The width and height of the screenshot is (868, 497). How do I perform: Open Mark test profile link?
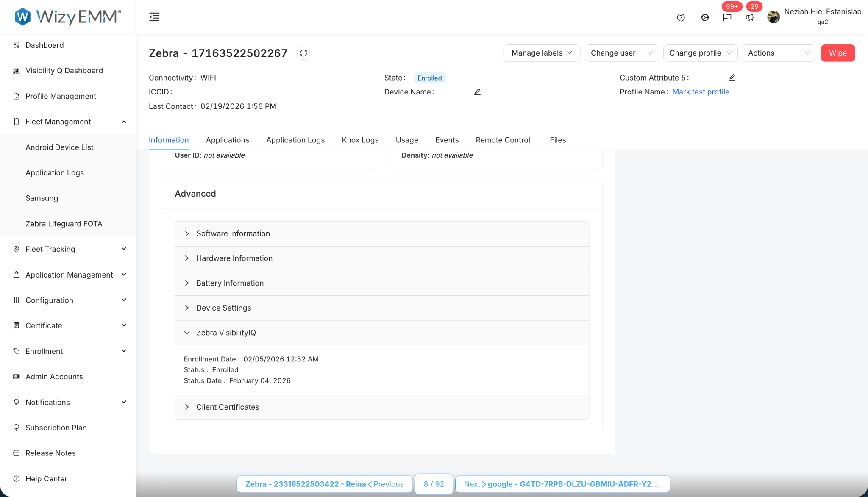(x=701, y=92)
